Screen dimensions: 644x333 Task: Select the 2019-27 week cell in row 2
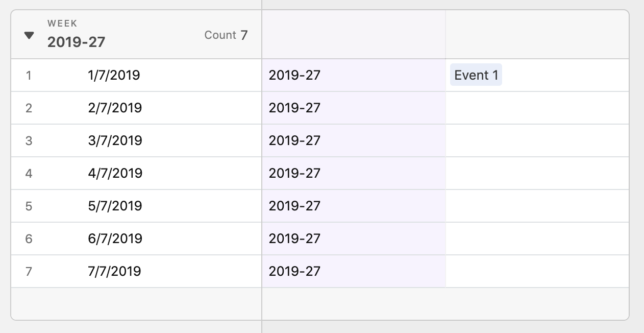[x=354, y=108]
